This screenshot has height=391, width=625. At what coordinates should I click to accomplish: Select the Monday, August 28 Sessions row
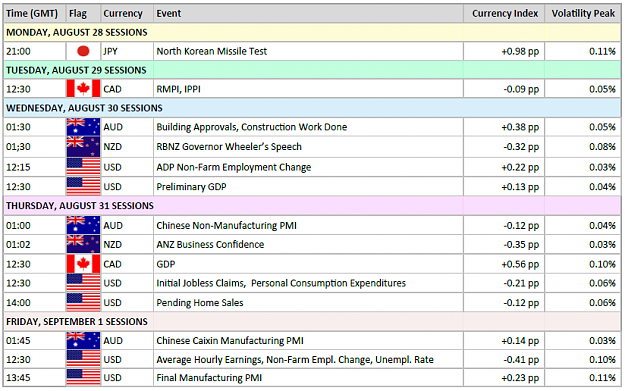tap(312, 32)
